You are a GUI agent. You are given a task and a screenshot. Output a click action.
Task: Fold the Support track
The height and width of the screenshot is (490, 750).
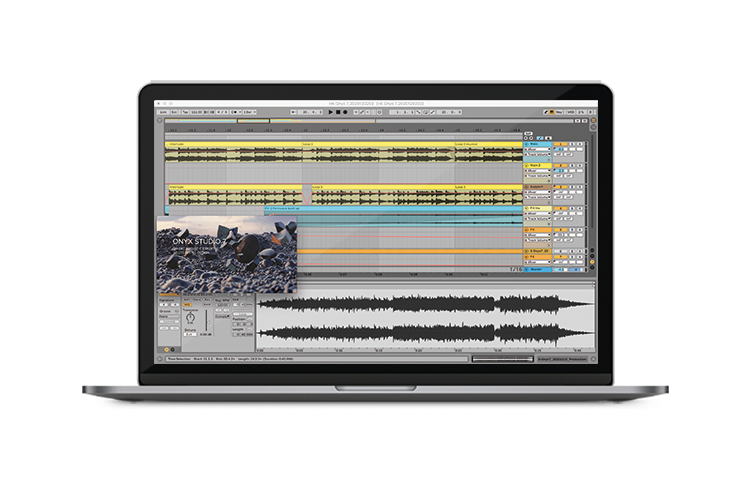point(527,187)
